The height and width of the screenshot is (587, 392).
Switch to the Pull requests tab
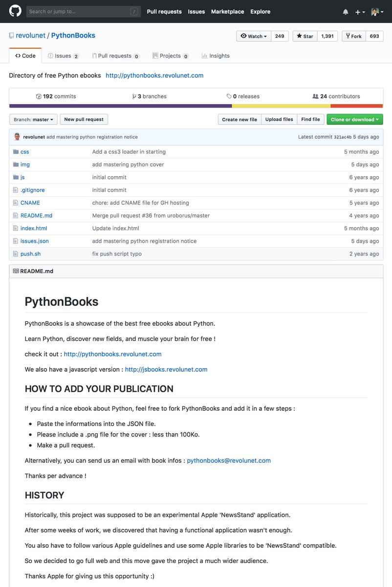115,56
